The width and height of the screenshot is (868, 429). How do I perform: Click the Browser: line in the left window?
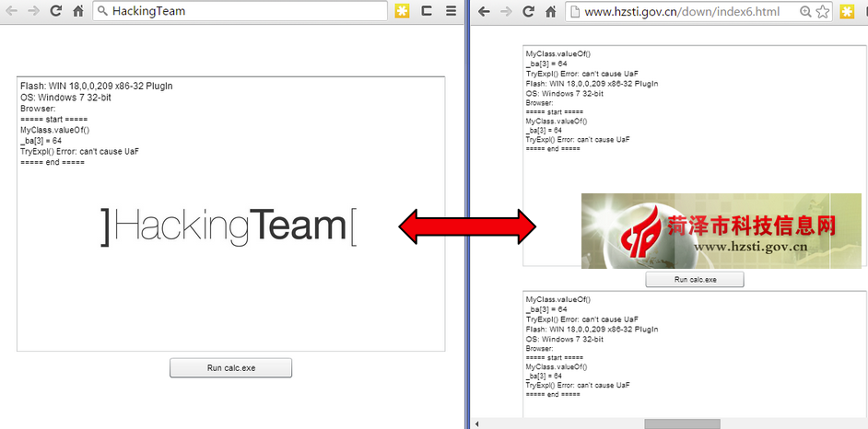38,109
